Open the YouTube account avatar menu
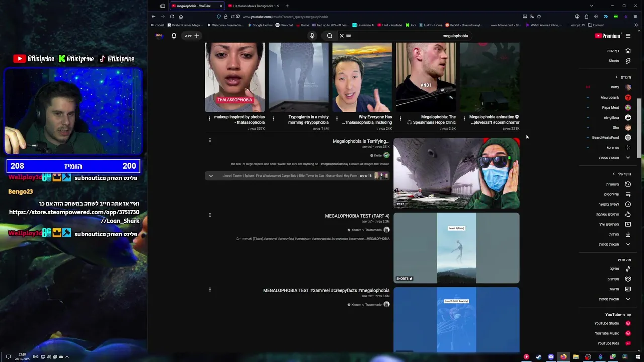 159,36
